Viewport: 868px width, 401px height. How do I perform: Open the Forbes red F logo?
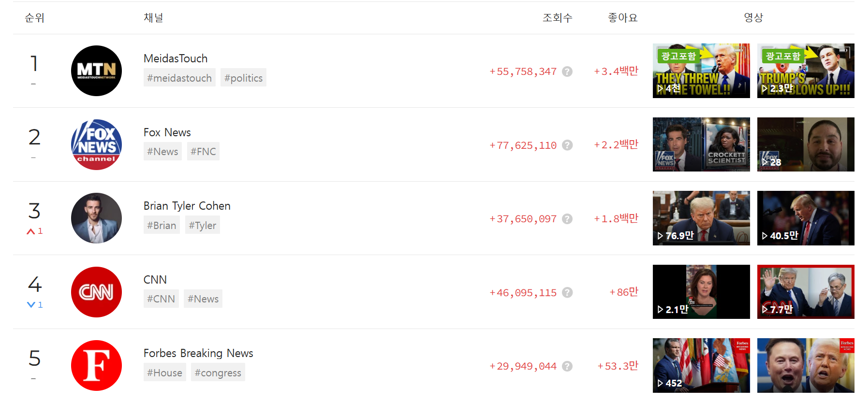(x=96, y=366)
